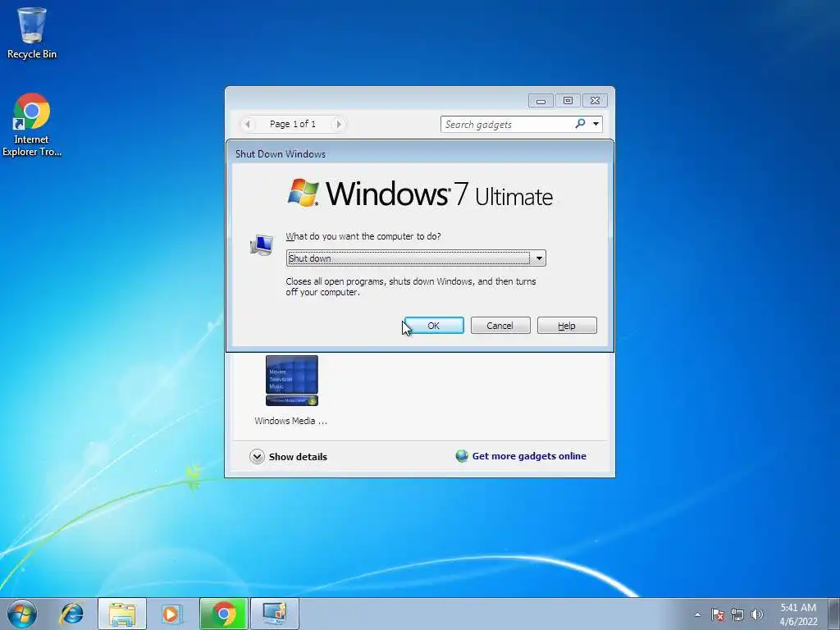This screenshot has height=630, width=840.
Task: Select the Internet Explorer Tro... desktop shortcut
Action: 32,125
